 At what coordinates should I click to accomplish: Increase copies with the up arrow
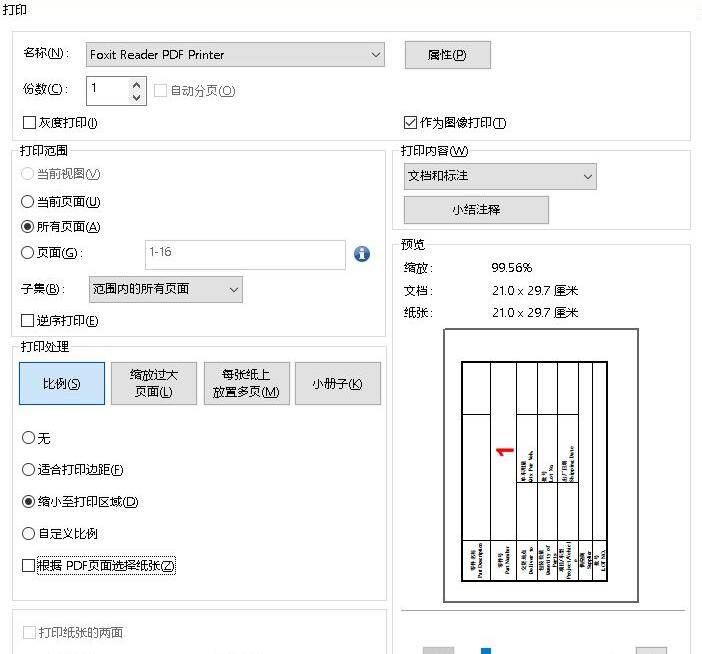pyautogui.click(x=137, y=84)
